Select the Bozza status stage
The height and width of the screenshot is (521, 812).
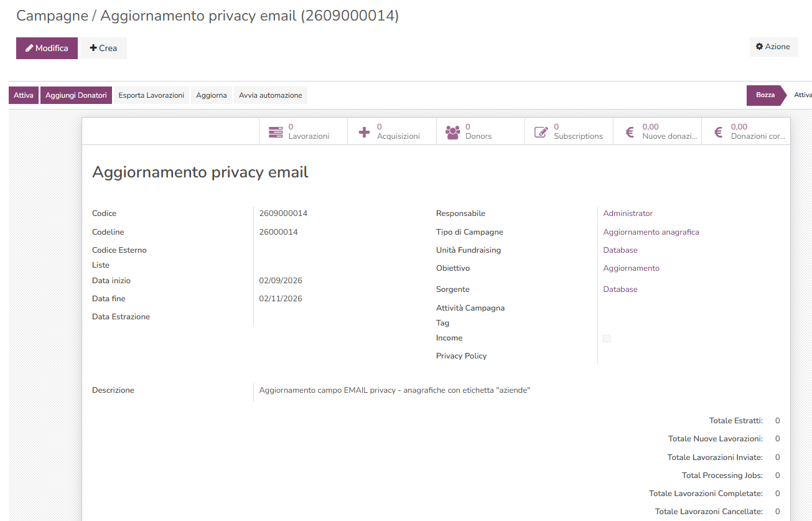pyautogui.click(x=765, y=95)
